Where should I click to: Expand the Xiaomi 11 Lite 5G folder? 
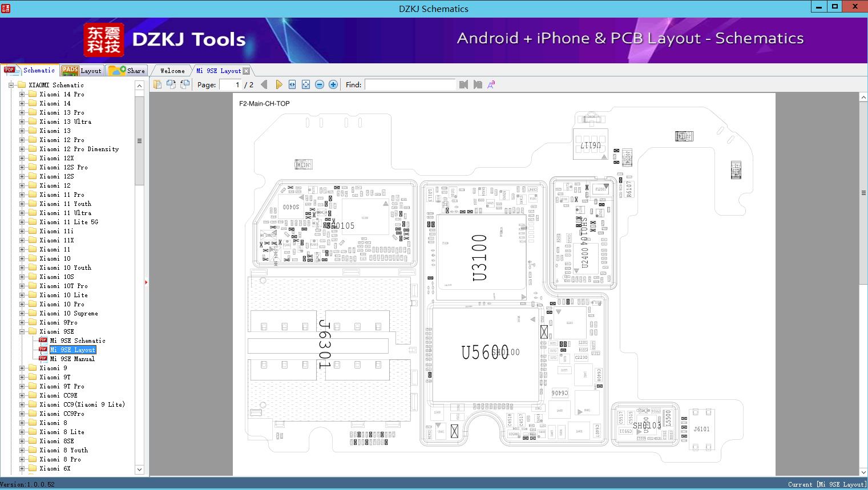[x=22, y=222]
